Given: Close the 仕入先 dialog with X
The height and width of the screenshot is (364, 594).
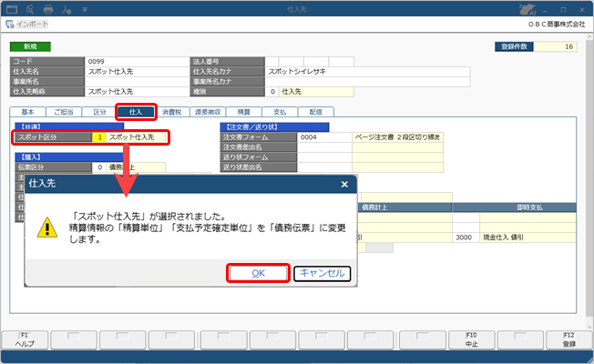Looking at the screenshot, I should (344, 184).
